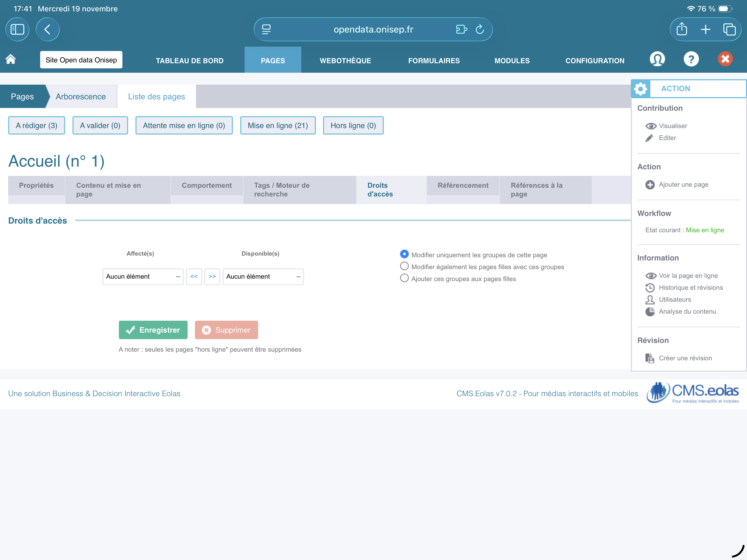Select Modifier également les pages filles option
The width and height of the screenshot is (747, 560).
click(404, 266)
